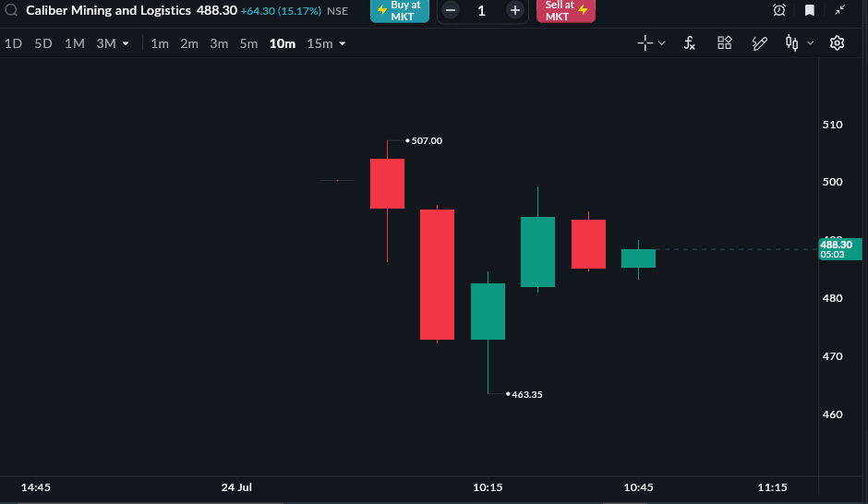
Task: Toggle the bookmark watchlist icon
Action: (x=809, y=10)
